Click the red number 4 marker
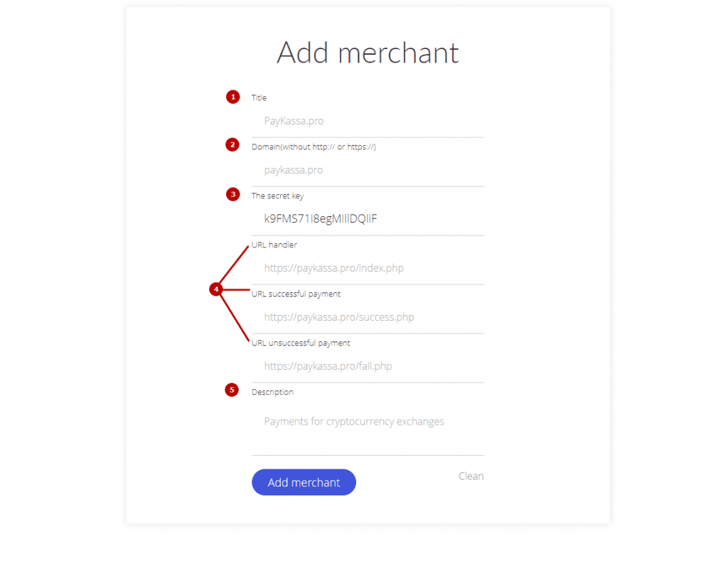 click(x=216, y=289)
